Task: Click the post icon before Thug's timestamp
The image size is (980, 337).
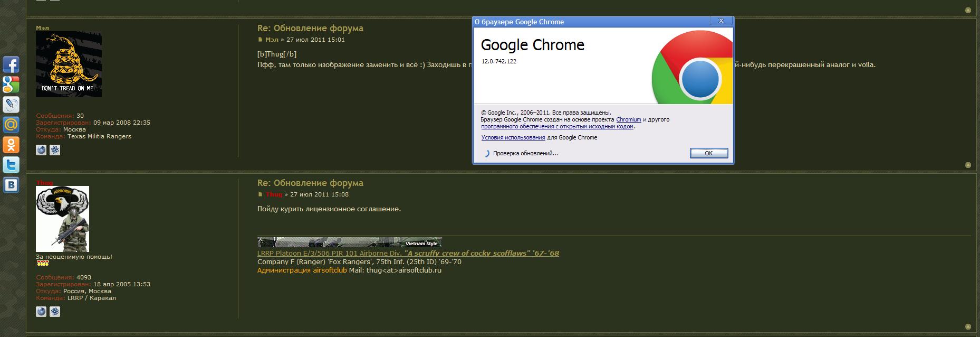Action: (x=260, y=194)
